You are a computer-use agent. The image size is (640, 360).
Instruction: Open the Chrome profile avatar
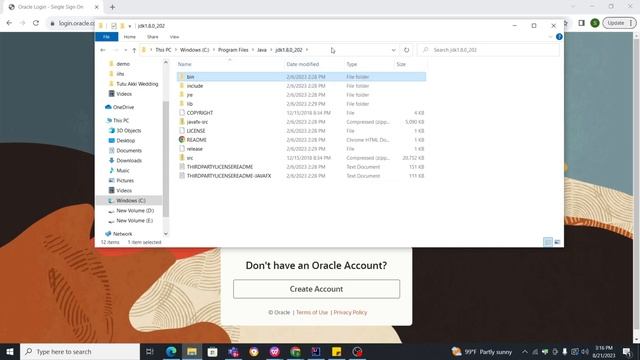pyautogui.click(x=595, y=23)
